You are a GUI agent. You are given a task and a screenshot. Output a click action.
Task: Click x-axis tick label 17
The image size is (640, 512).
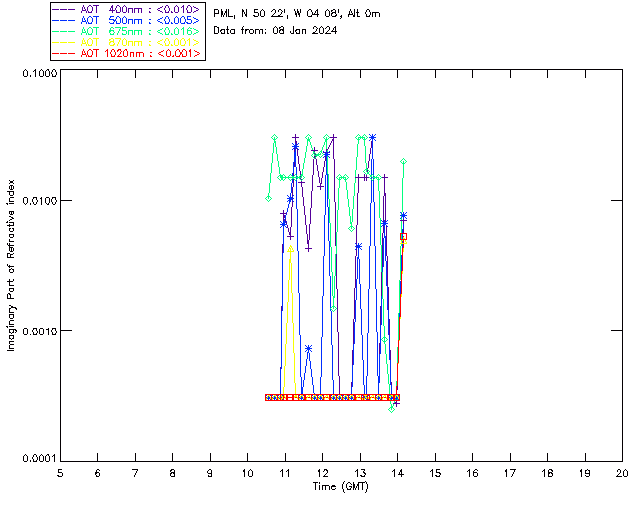point(510,473)
